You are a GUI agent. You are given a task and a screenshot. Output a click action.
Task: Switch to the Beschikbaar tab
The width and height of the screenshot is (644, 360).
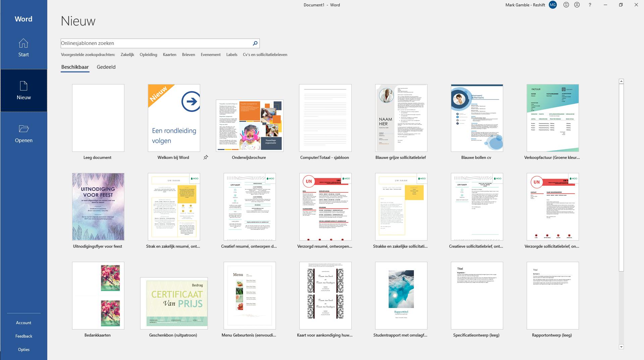click(75, 67)
